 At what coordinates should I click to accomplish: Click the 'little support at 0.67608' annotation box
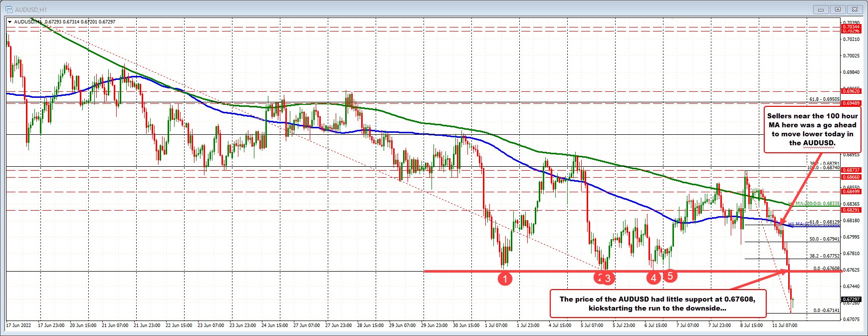pos(657,304)
